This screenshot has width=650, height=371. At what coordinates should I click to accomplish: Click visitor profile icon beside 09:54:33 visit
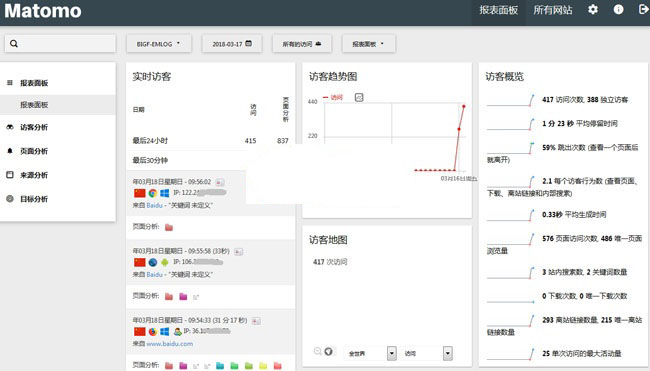click(256, 321)
